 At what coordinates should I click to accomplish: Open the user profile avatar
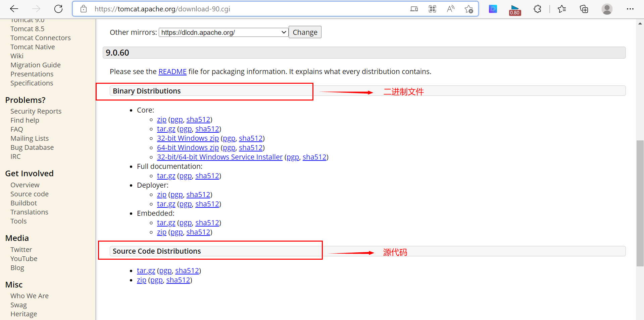[x=607, y=9]
